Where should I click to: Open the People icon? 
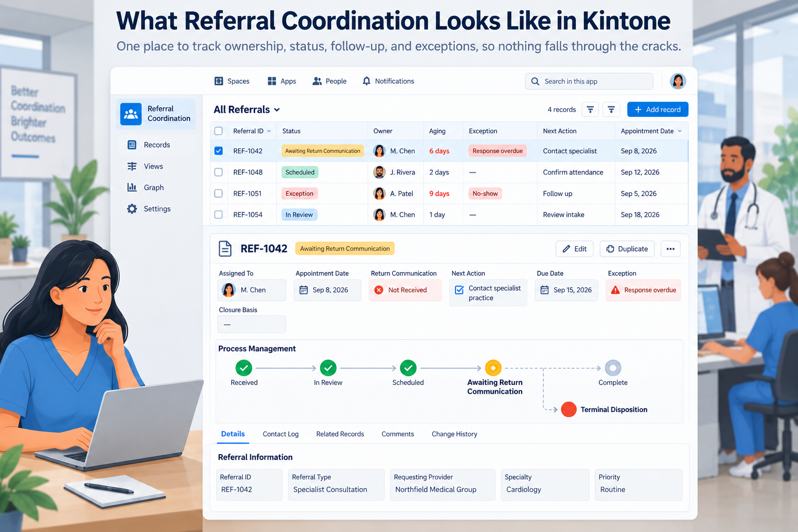pyautogui.click(x=317, y=81)
